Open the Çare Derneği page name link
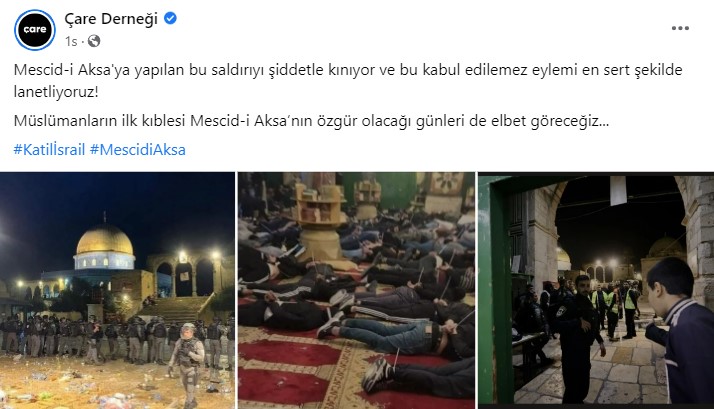The image size is (714, 409). point(111,19)
